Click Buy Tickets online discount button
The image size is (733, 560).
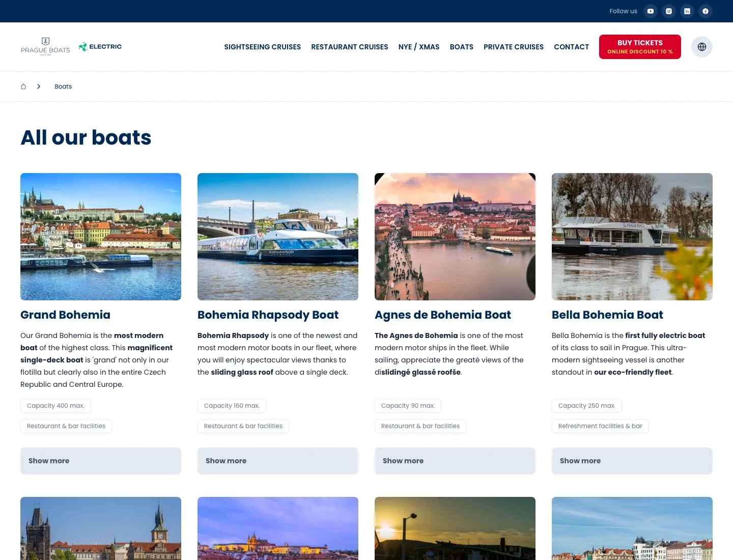640,47
